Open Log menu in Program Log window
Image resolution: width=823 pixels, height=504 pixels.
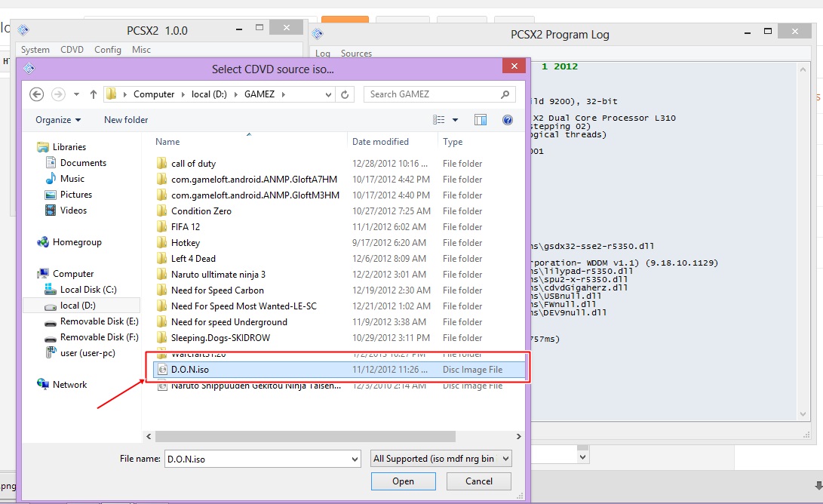(x=323, y=53)
